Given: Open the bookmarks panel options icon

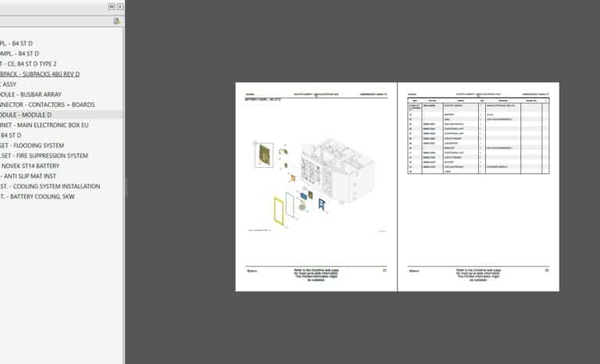Looking at the screenshot, I should click(x=116, y=21).
